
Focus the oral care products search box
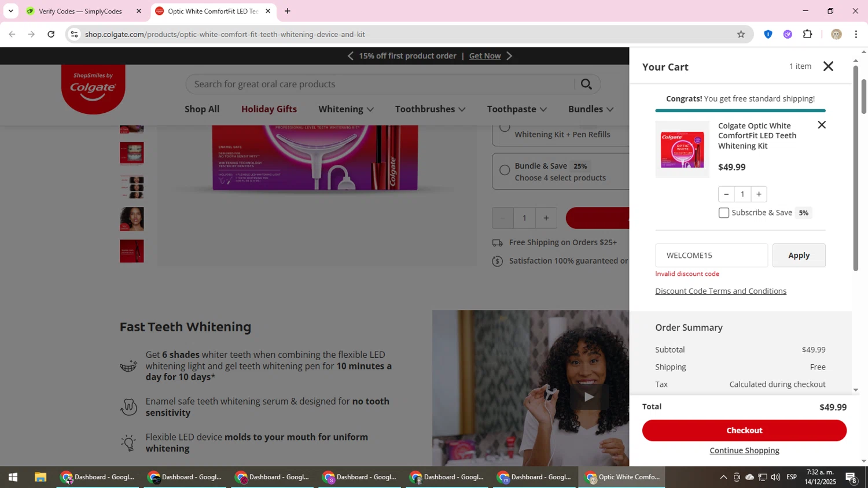(379, 84)
